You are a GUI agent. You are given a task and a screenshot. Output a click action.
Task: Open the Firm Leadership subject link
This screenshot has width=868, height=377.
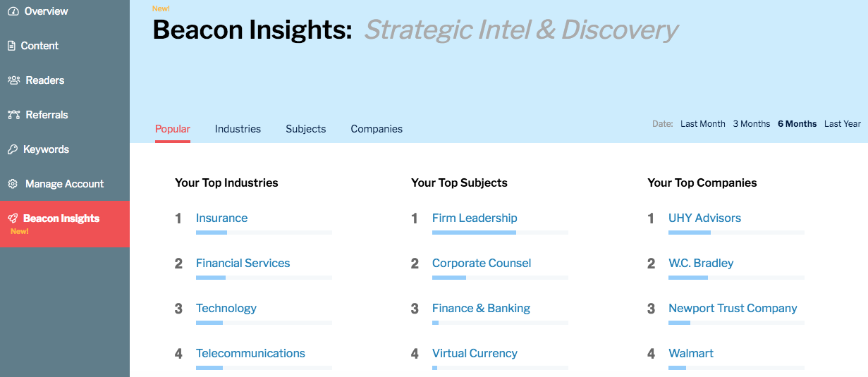[475, 218]
